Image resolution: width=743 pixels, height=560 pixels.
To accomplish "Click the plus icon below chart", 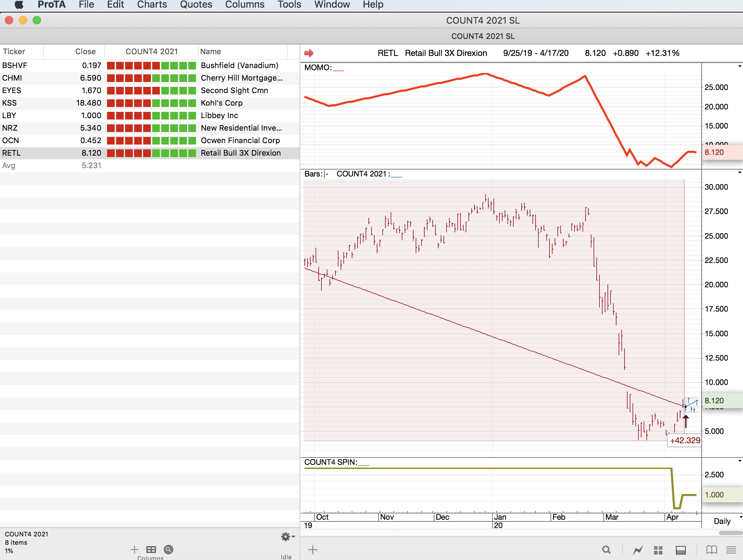I will tap(312, 550).
